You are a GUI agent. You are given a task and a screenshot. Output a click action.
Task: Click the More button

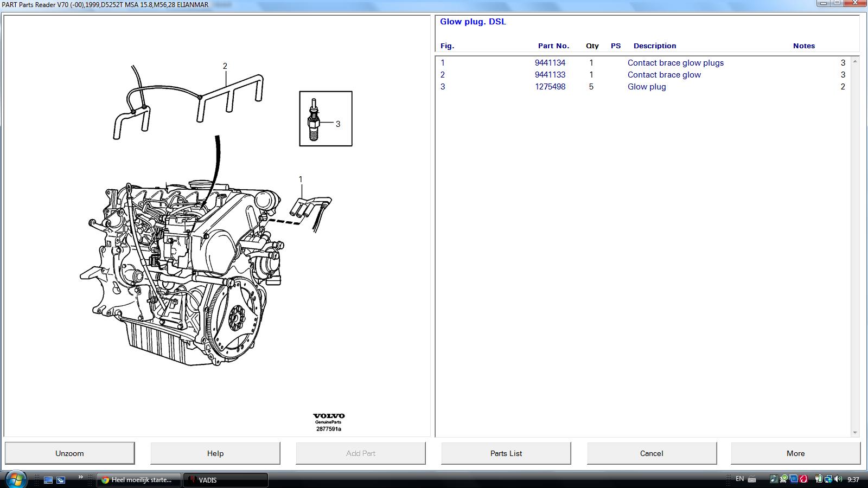point(795,453)
